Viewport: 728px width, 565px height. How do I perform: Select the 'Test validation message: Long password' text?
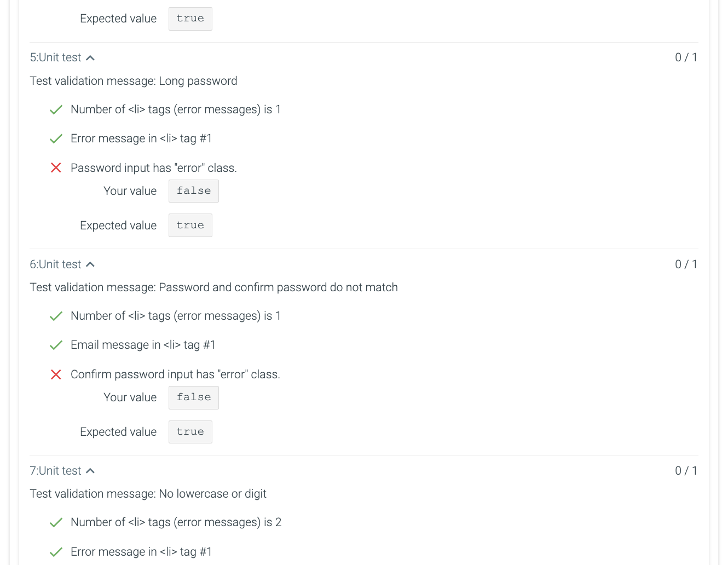pos(134,80)
